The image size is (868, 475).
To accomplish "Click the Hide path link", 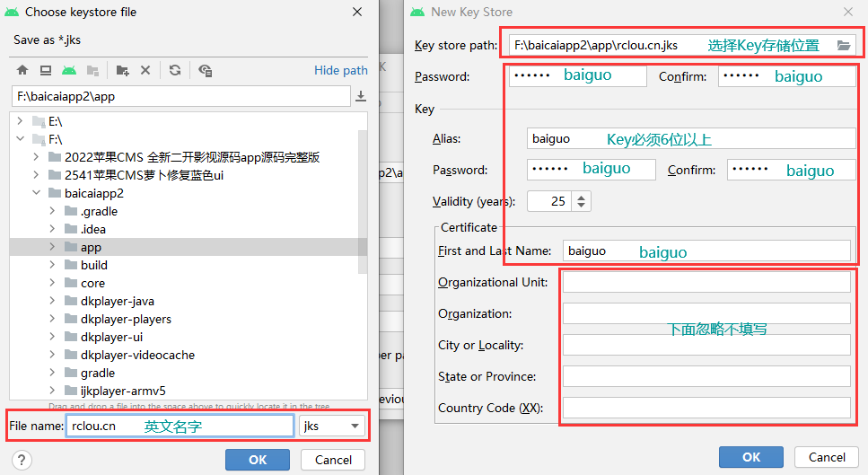I will click(x=340, y=70).
